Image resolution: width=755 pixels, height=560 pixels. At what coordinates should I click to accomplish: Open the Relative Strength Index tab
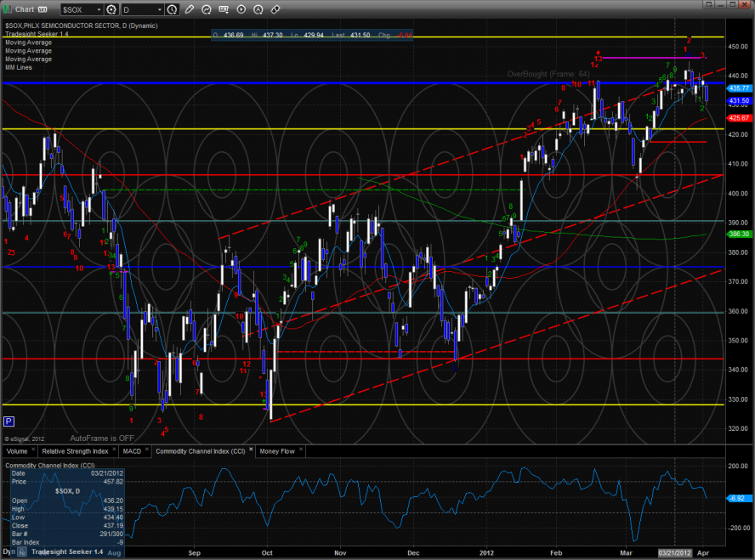coord(77,450)
